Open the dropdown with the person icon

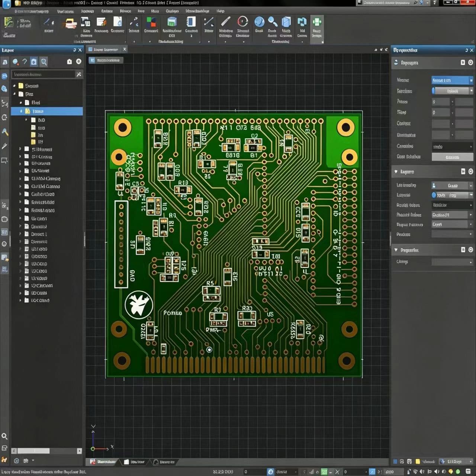pos(452,185)
